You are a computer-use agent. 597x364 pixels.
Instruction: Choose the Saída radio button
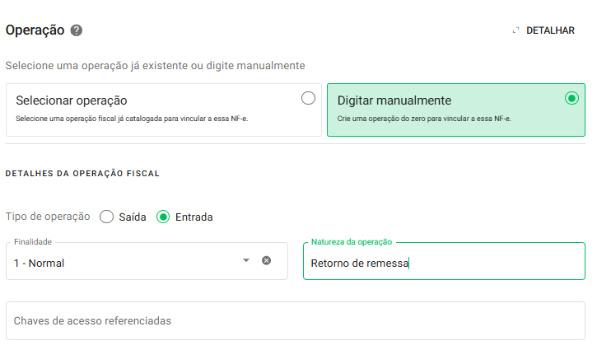[106, 217]
